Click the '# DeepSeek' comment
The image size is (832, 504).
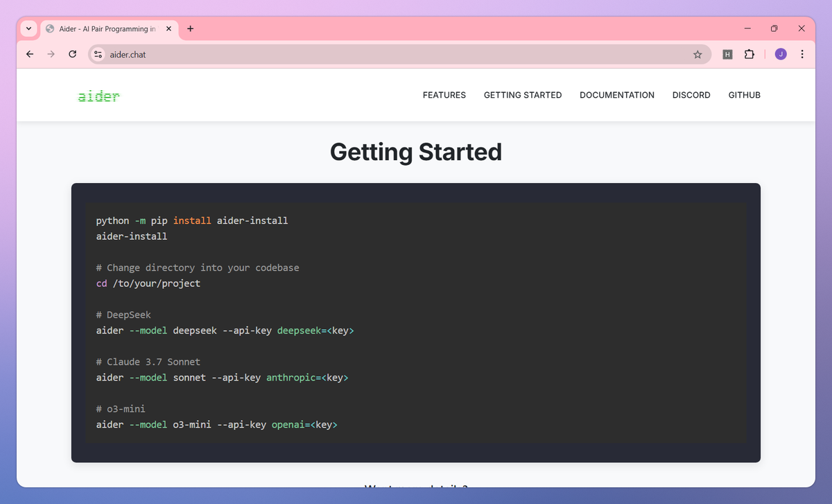[123, 315]
